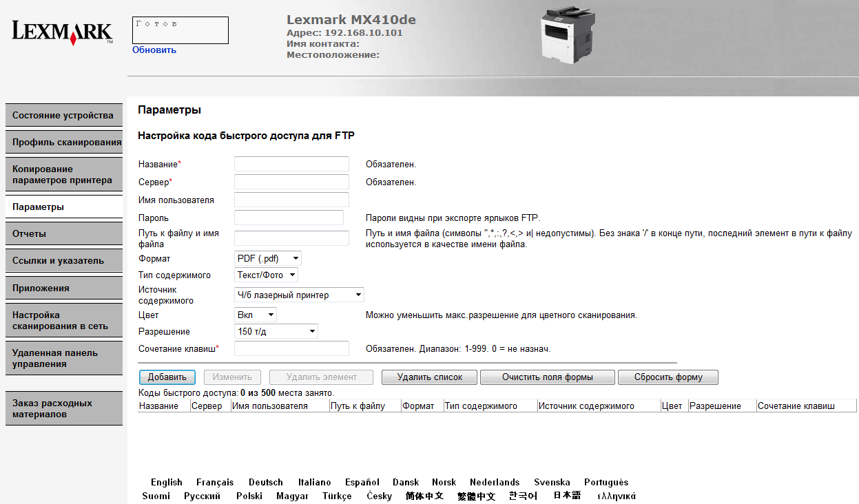Screen dimensions: 859x504
Task: Switch language to Svenska
Action: click(x=552, y=482)
